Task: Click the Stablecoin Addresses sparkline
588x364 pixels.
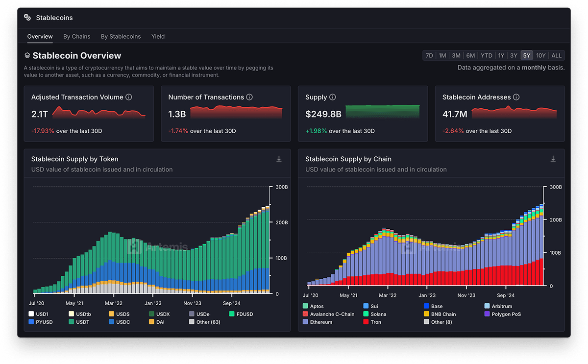Action: pyautogui.click(x=514, y=112)
